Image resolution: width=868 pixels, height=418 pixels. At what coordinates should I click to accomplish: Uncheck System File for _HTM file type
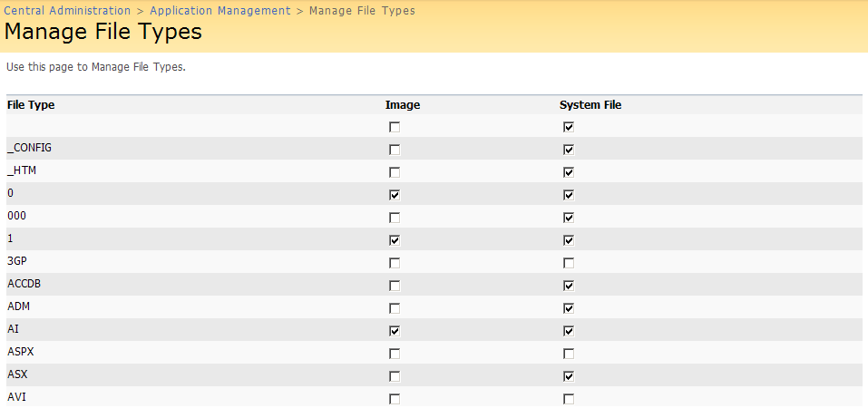(x=569, y=172)
